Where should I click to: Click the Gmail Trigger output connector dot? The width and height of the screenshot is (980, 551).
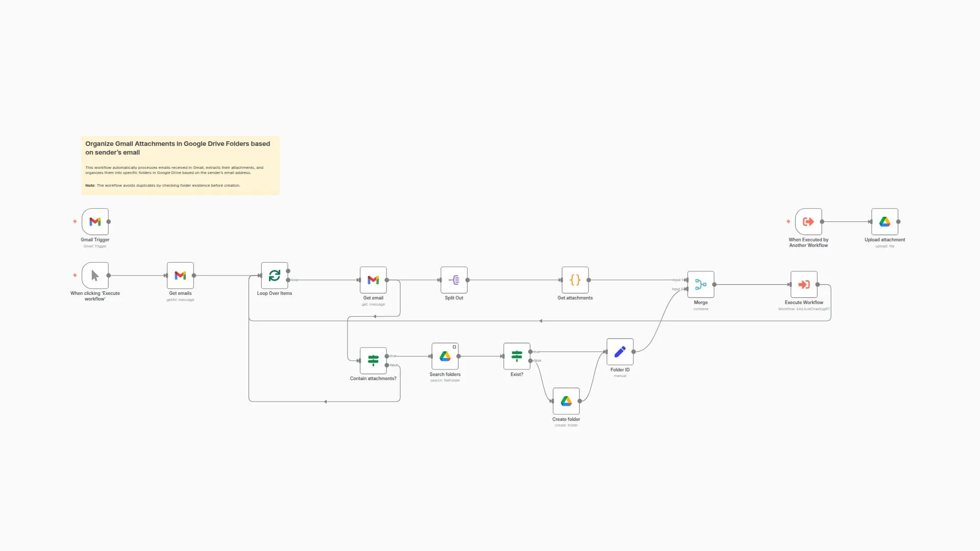coord(109,221)
